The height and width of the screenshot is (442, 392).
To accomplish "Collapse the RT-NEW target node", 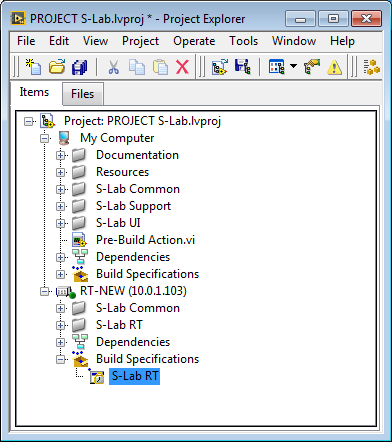I will (45, 291).
